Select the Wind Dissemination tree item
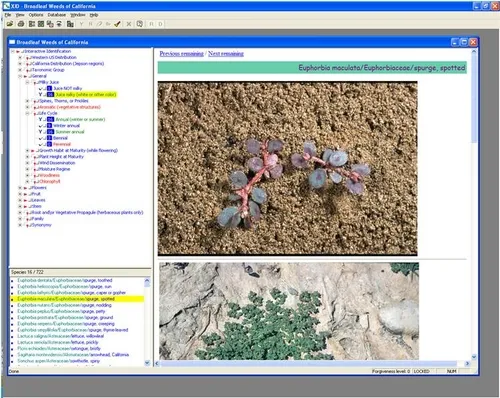The width and height of the screenshot is (500, 398). click(x=56, y=163)
